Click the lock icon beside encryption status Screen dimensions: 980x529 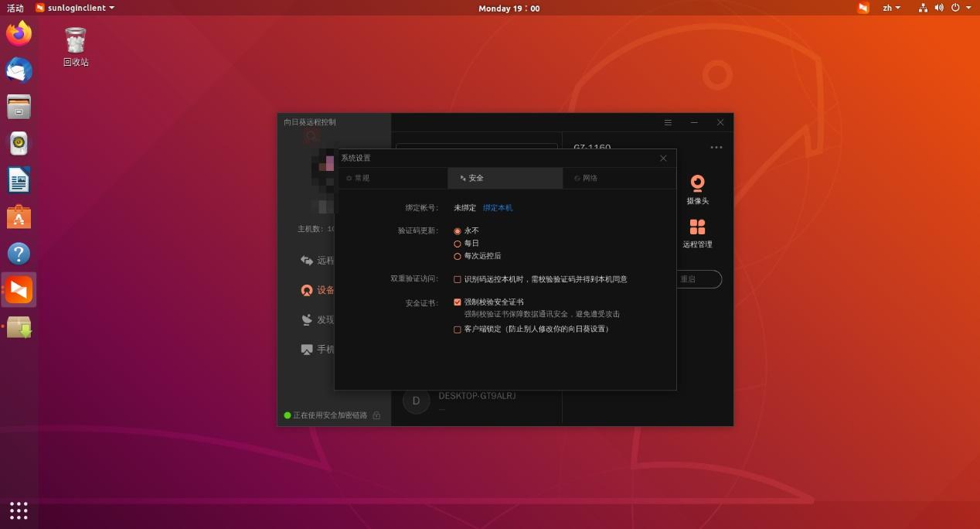[x=376, y=415]
